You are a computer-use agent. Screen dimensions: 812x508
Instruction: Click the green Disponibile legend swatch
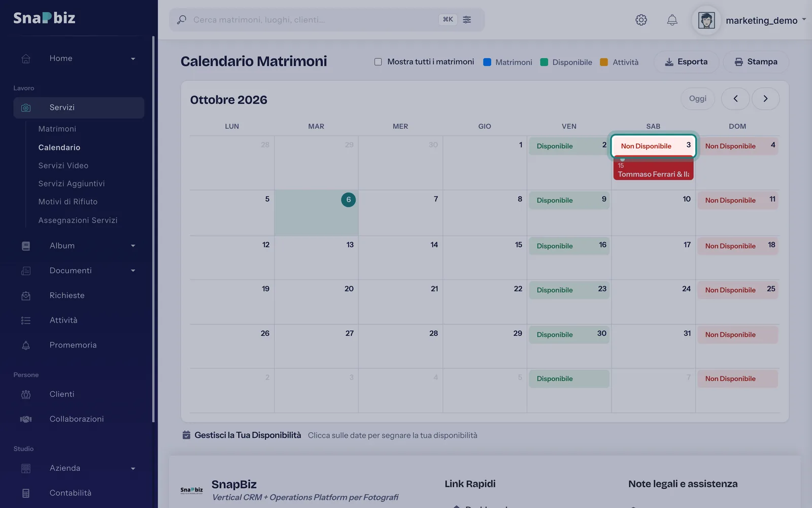544,62
